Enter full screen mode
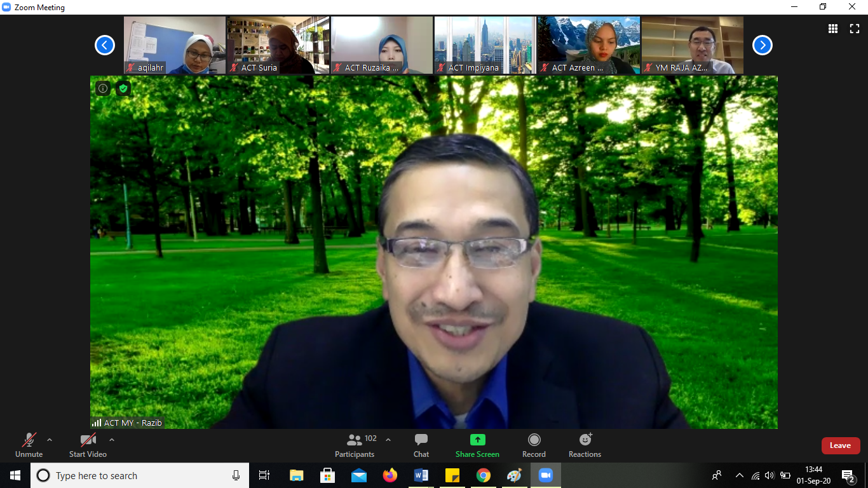 tap(854, 29)
